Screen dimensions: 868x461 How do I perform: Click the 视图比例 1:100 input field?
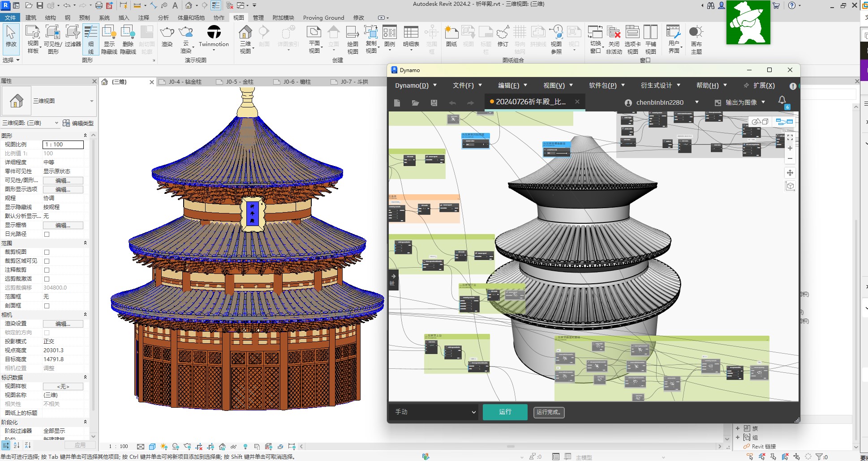(63, 145)
